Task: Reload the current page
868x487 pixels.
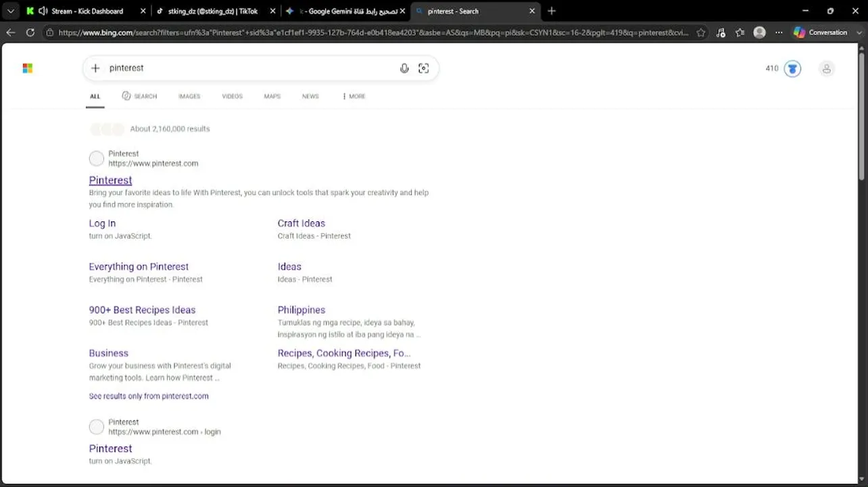Action: pyautogui.click(x=30, y=32)
